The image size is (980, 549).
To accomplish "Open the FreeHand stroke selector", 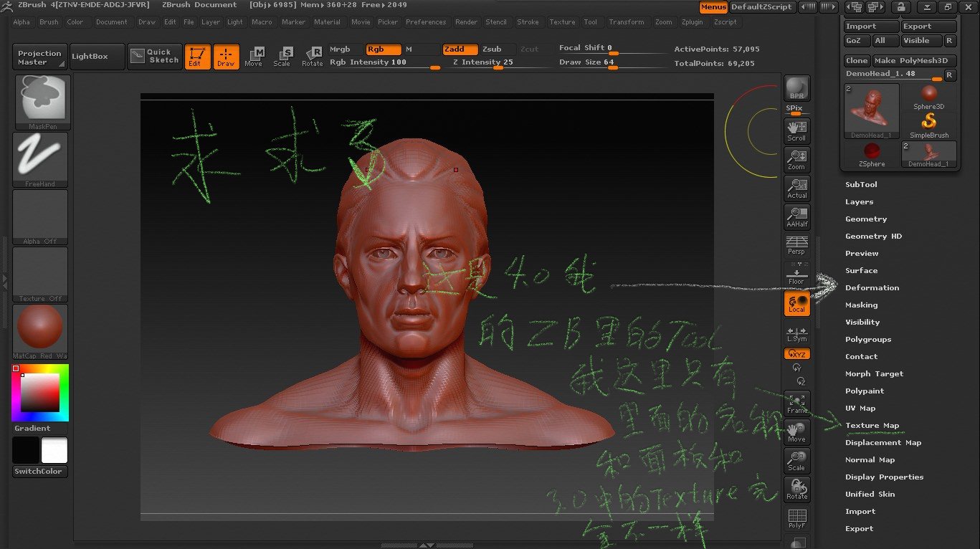I will point(40,159).
